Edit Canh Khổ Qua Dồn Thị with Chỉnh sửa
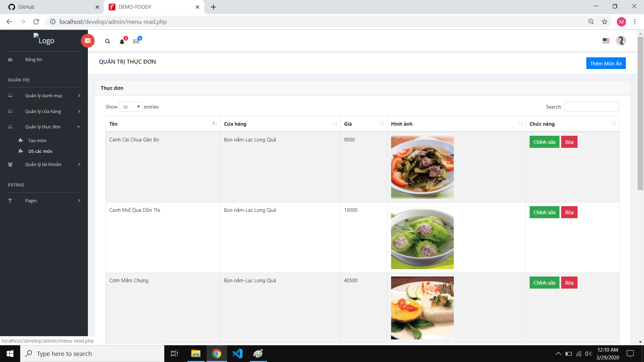The width and height of the screenshot is (644, 362). click(544, 212)
